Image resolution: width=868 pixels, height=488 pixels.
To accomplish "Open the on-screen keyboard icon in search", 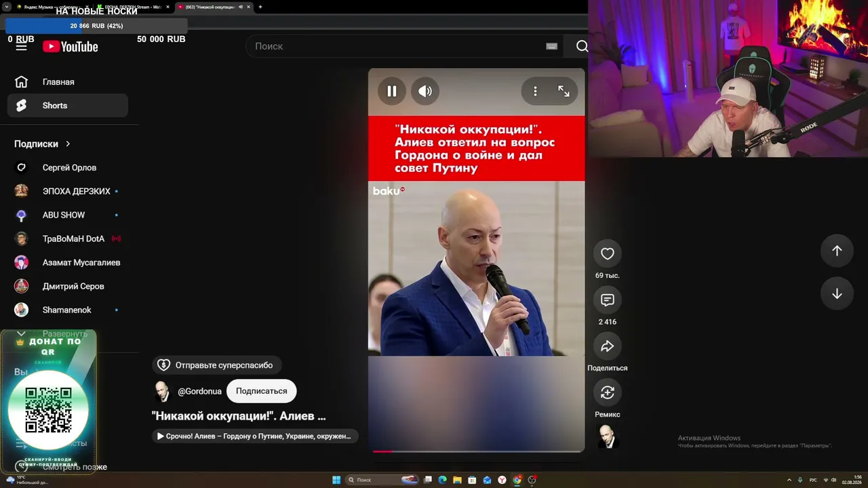I will [x=551, y=46].
